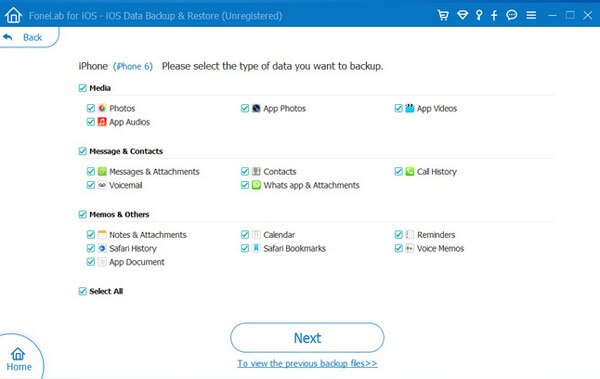Toggle the Select All checkbox
The width and height of the screenshot is (600, 379).
[82, 291]
